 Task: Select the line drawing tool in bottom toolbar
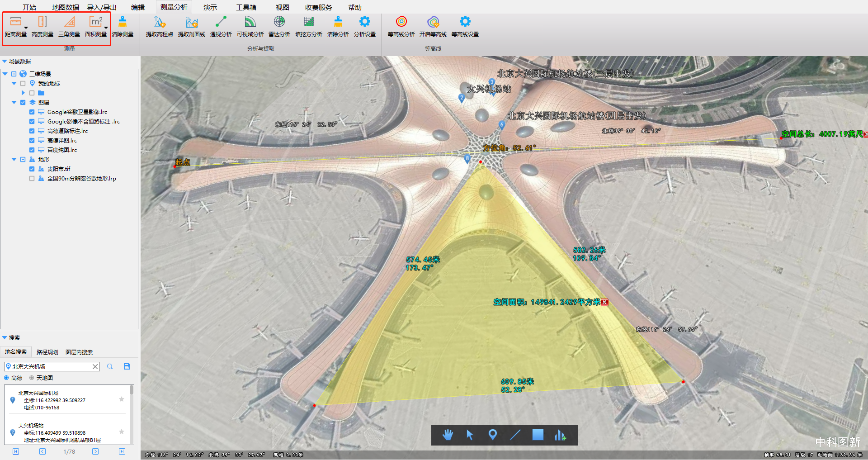515,435
